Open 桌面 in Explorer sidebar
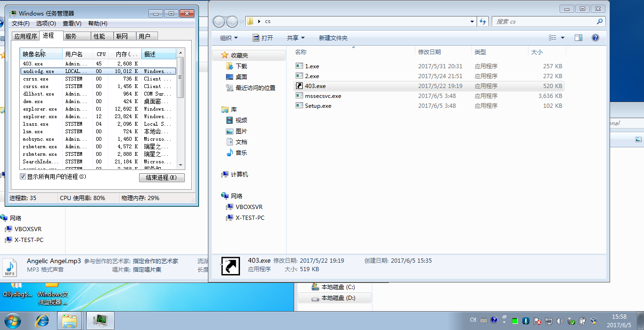The height and width of the screenshot is (330, 644). pyautogui.click(x=241, y=77)
